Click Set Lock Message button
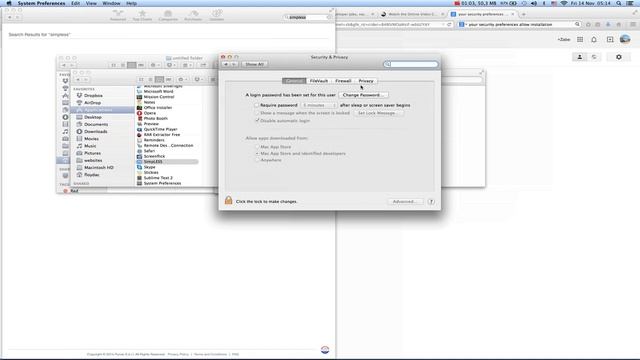The height and width of the screenshot is (360, 640). [x=378, y=113]
